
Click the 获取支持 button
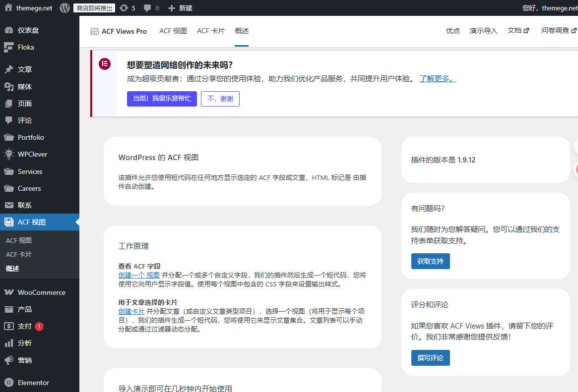(430, 261)
